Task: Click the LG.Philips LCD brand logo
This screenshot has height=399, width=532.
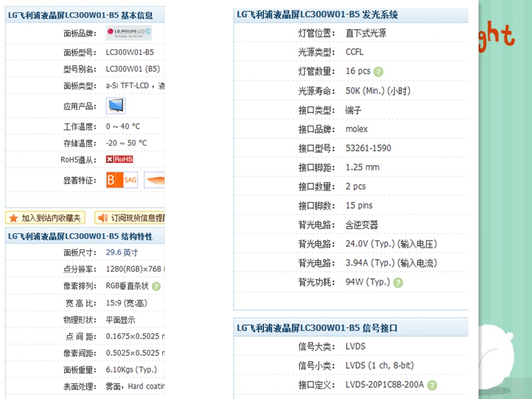Action: tap(129, 33)
